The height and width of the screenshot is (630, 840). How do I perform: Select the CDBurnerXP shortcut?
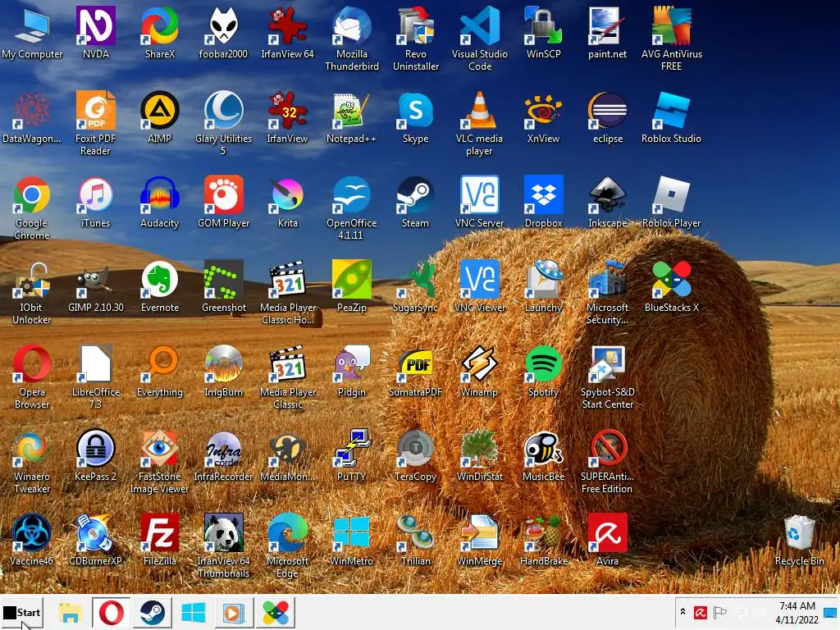point(95,540)
